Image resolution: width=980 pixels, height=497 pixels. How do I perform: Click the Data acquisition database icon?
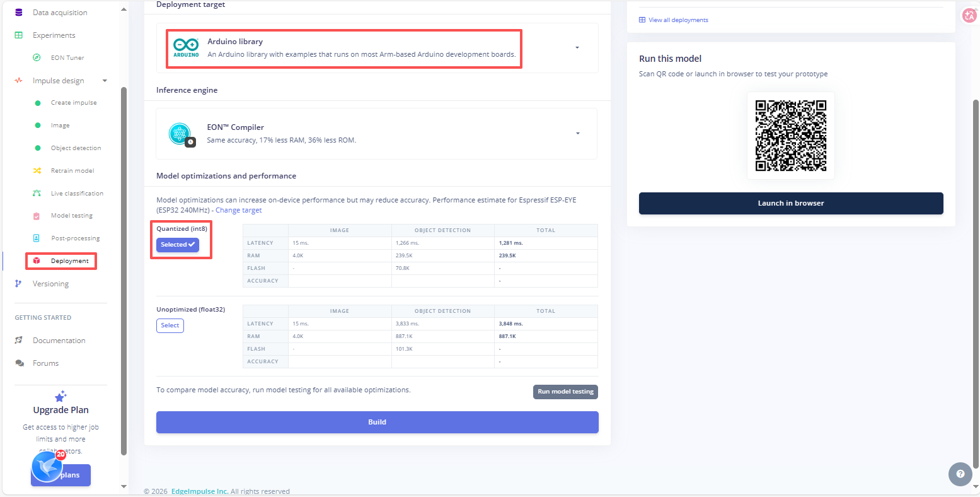(19, 13)
